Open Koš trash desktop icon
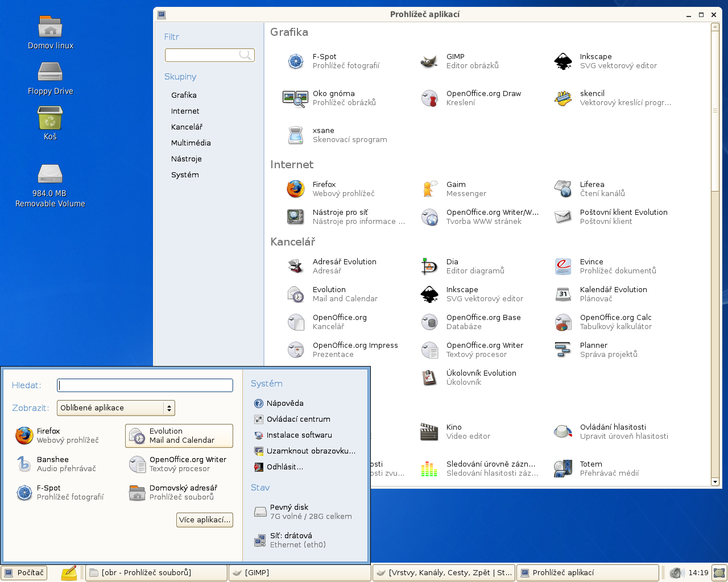The width and height of the screenshot is (728, 582). tap(50, 123)
